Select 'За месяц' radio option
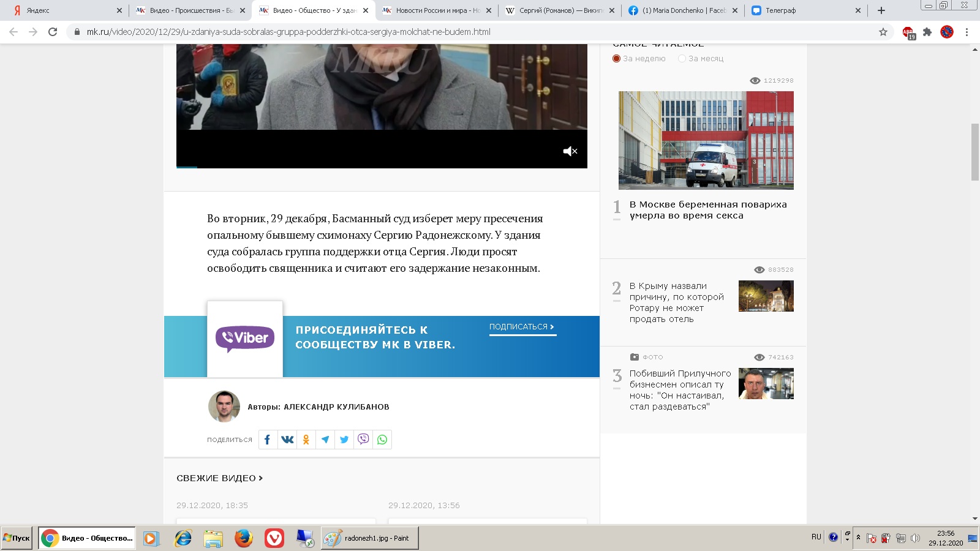 (x=682, y=59)
